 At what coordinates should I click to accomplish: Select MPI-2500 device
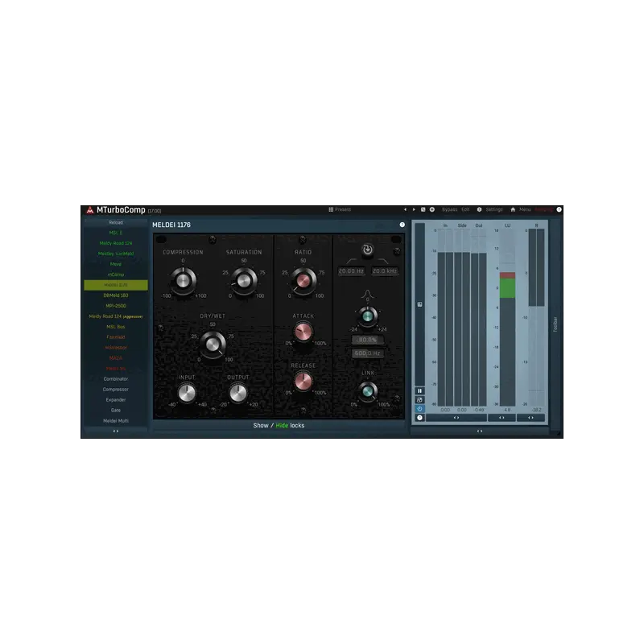coord(116,306)
